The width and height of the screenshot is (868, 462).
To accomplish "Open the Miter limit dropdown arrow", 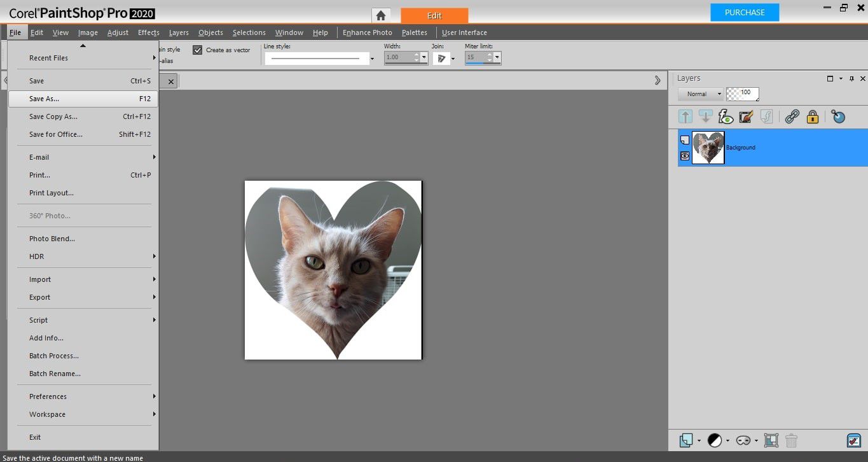I will (497, 58).
